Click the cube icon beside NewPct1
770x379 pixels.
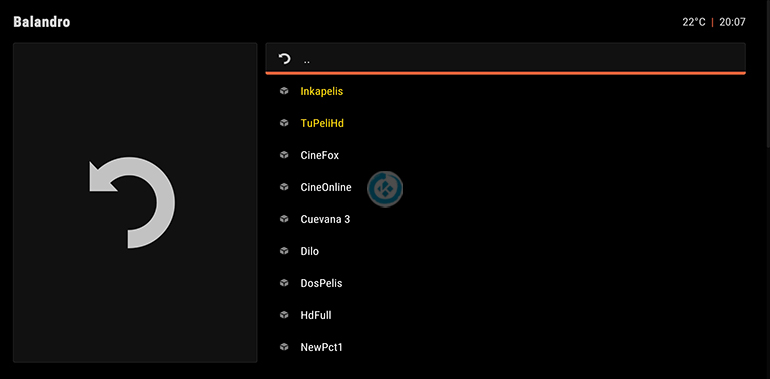(x=284, y=347)
